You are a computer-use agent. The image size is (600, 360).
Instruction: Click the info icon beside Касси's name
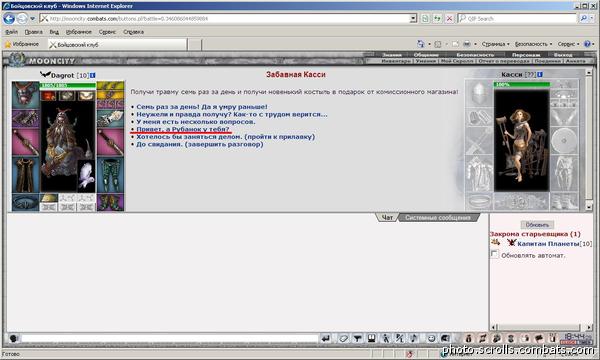[540, 74]
